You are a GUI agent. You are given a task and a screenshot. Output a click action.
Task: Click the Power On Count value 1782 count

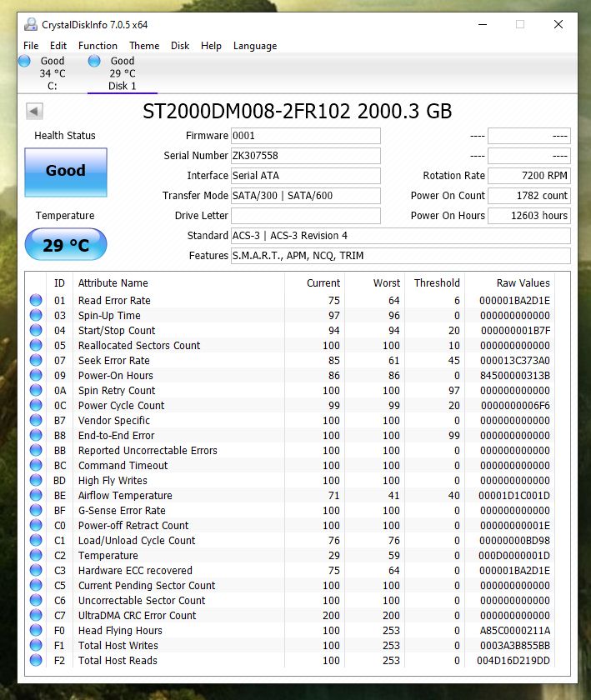point(529,196)
